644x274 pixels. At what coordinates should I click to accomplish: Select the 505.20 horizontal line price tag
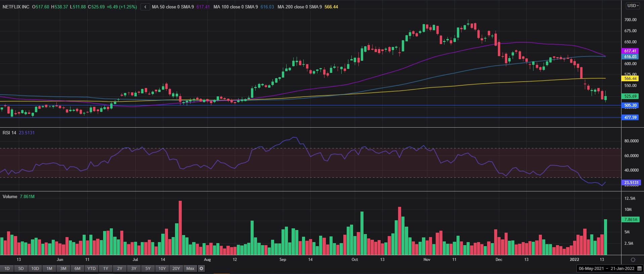[x=630, y=105]
